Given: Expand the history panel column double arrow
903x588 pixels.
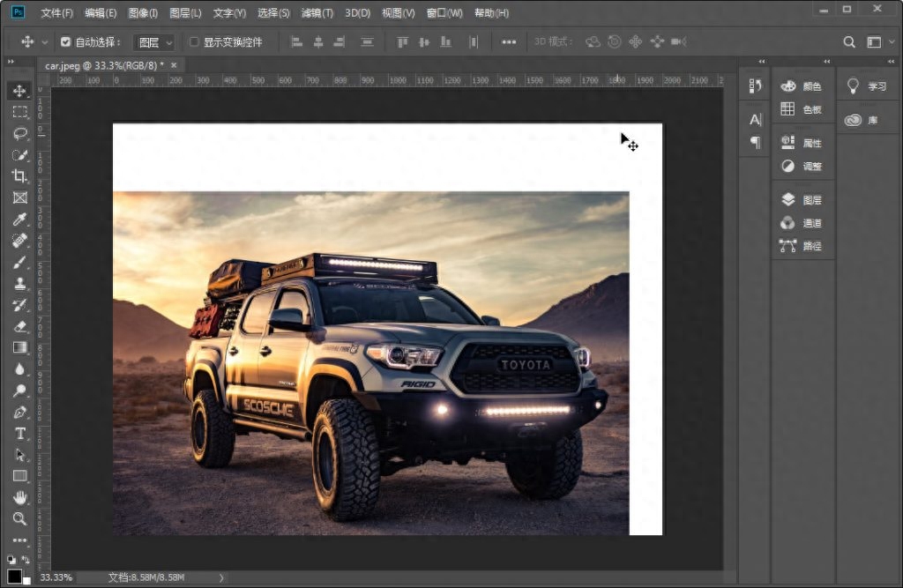Looking at the screenshot, I should pos(762,61).
